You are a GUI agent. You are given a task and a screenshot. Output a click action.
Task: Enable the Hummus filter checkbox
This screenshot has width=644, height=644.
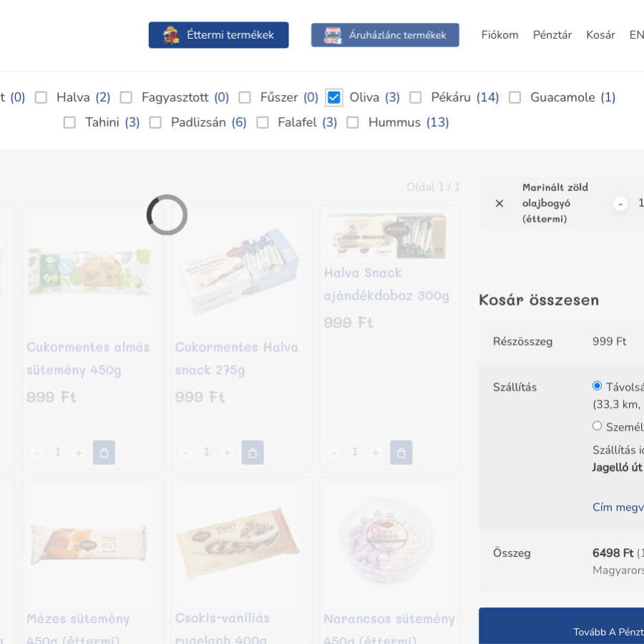(x=353, y=122)
